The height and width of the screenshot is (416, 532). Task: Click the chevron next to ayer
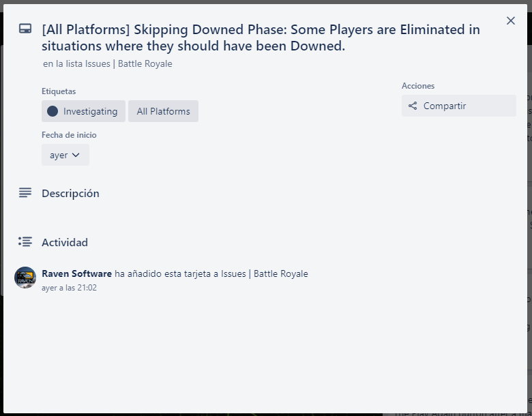(x=76, y=155)
